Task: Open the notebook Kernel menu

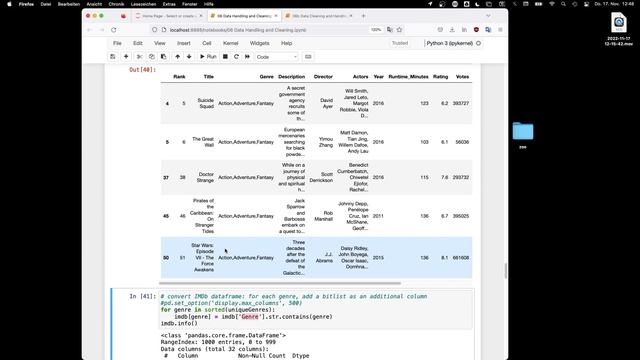Action: pos(231,43)
